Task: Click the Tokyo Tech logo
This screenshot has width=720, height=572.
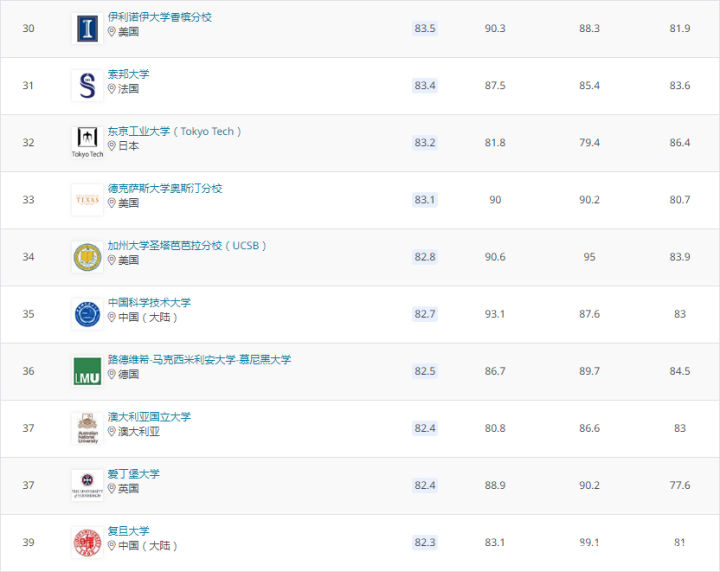Action: coord(87,142)
